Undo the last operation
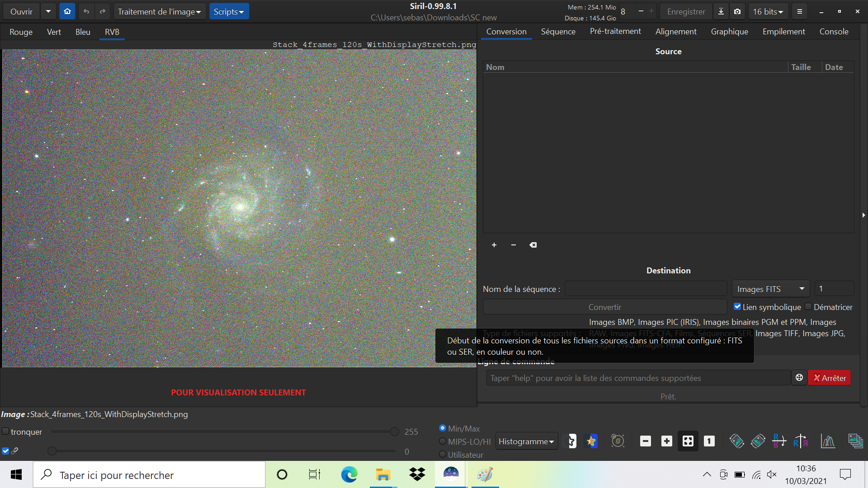Viewport: 868px width, 488px height. [86, 11]
